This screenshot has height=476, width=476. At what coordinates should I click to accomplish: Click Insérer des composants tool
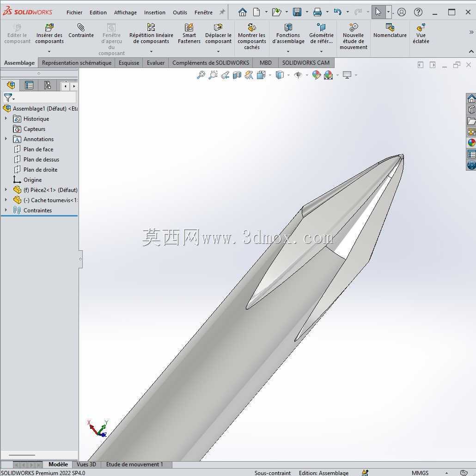pyautogui.click(x=49, y=33)
